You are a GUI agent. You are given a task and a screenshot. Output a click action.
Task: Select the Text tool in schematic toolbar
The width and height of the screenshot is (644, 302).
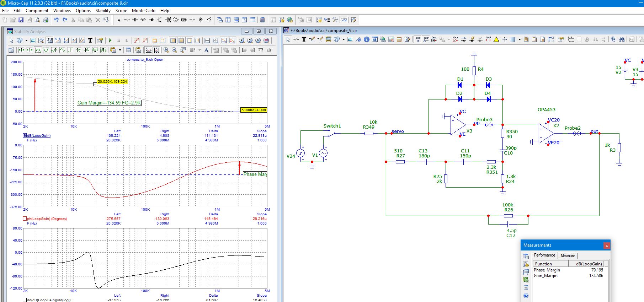click(x=304, y=39)
